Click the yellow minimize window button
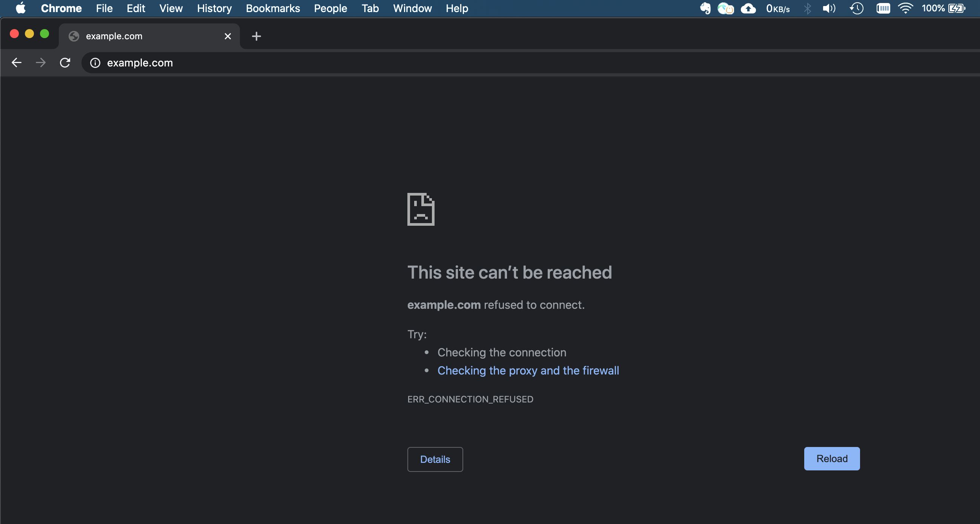 pos(29,34)
